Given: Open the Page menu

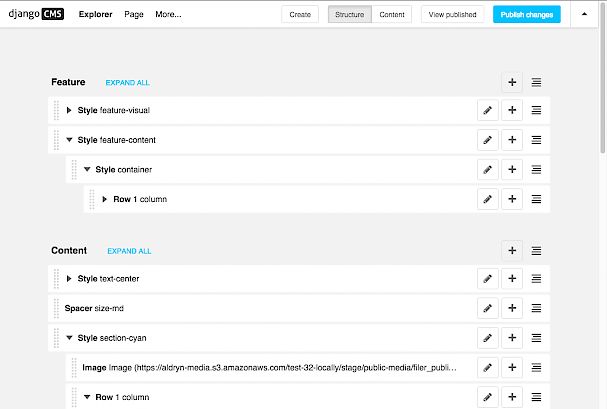Looking at the screenshot, I should 134,14.
